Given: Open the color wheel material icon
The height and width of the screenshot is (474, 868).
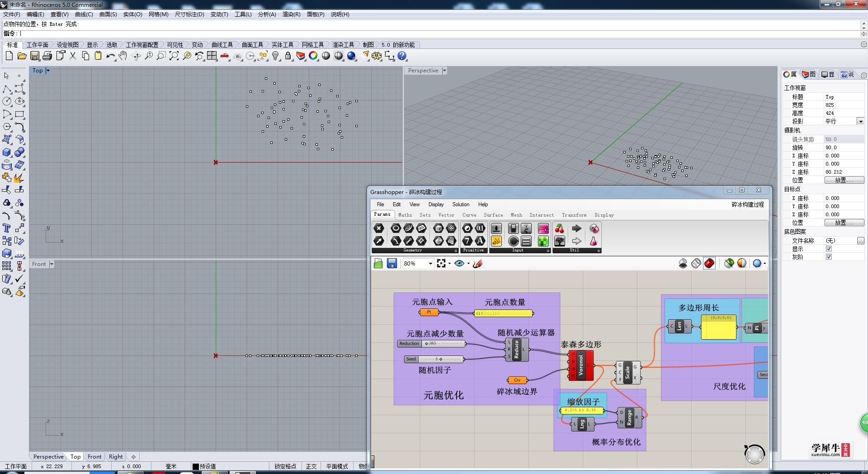Looking at the screenshot, I should point(313,56).
